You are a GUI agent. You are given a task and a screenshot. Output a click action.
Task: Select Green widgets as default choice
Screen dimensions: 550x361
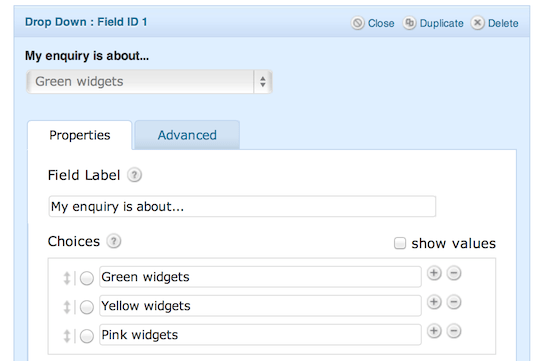click(x=87, y=278)
